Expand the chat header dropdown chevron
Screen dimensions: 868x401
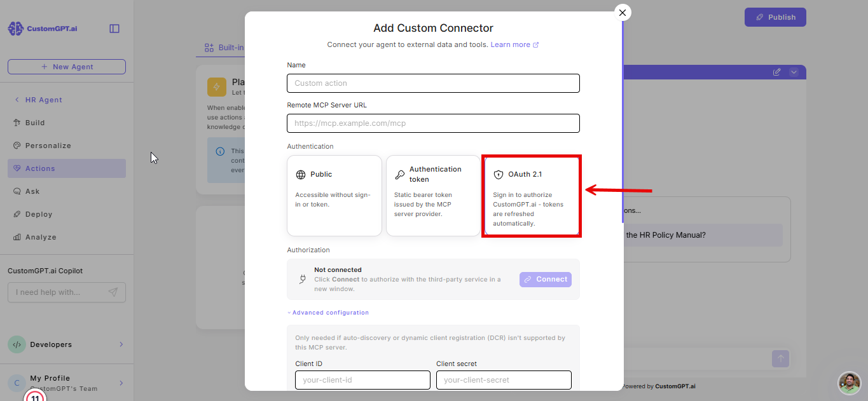(794, 72)
